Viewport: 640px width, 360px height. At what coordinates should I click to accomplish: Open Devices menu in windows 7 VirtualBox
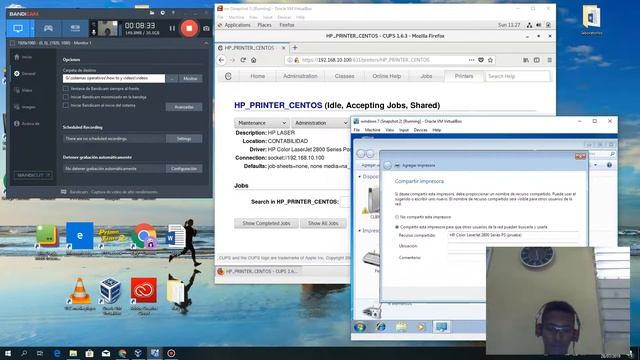point(420,130)
